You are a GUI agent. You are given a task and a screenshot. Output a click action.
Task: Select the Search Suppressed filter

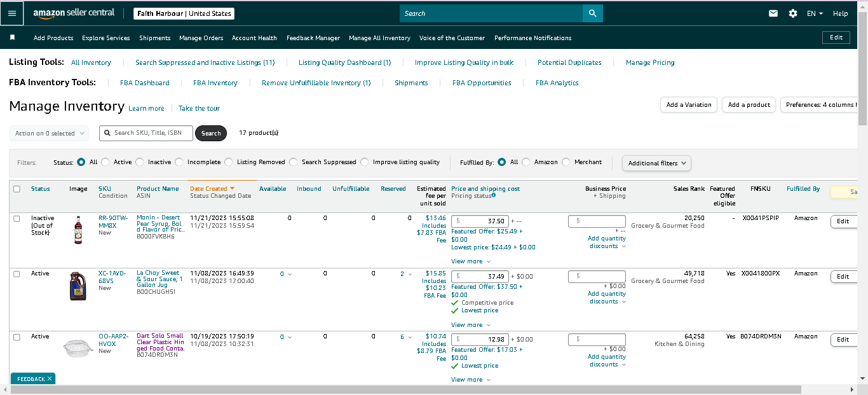click(294, 162)
